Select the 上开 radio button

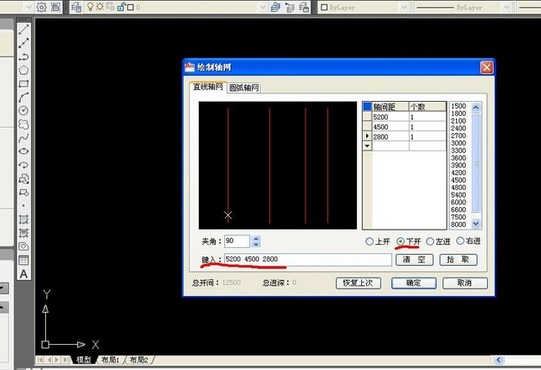pos(369,241)
